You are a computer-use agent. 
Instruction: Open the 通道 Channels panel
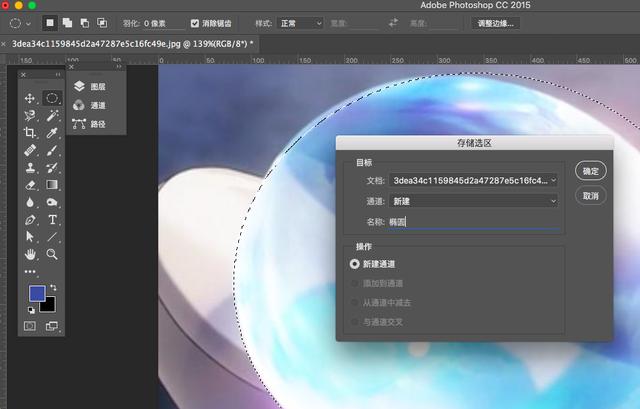[x=90, y=105]
